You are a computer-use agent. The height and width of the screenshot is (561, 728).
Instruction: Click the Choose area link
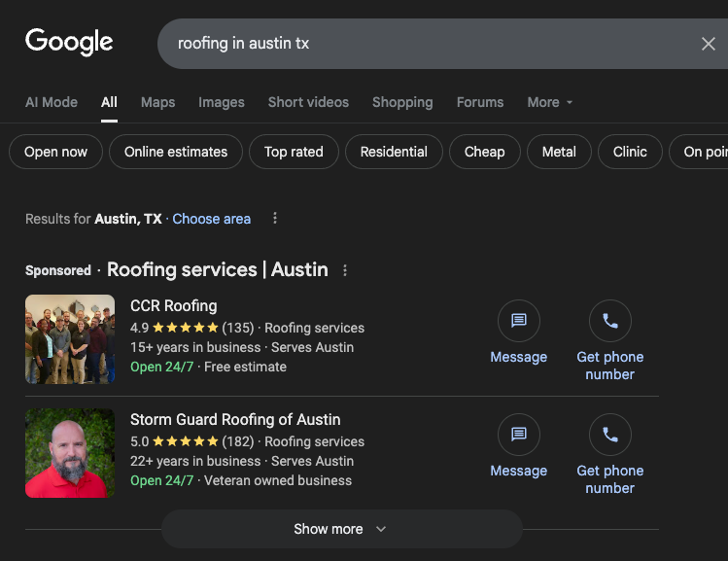(212, 219)
